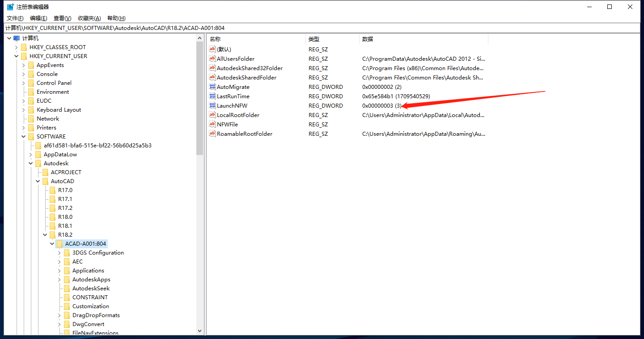Open the 文件(F) menu

point(15,18)
